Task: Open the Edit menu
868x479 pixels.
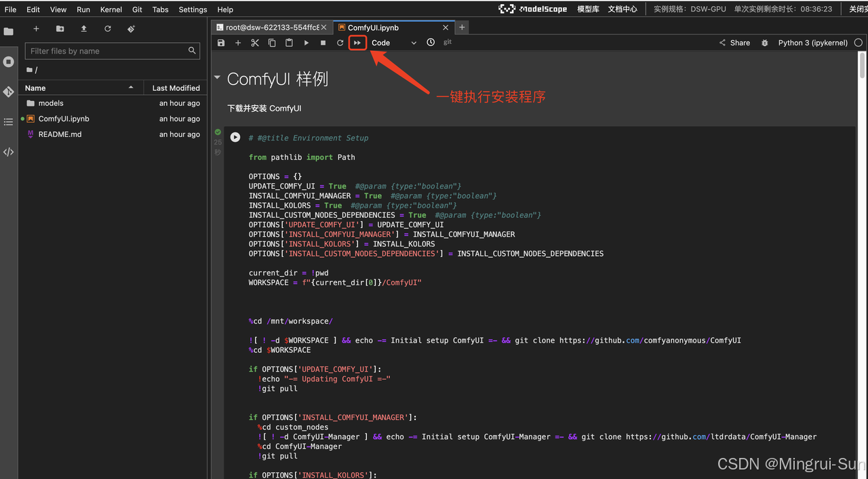Action: pos(33,9)
